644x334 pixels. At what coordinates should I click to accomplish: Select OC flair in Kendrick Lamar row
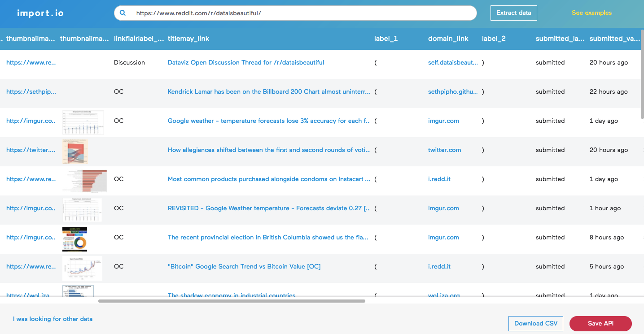tap(118, 92)
